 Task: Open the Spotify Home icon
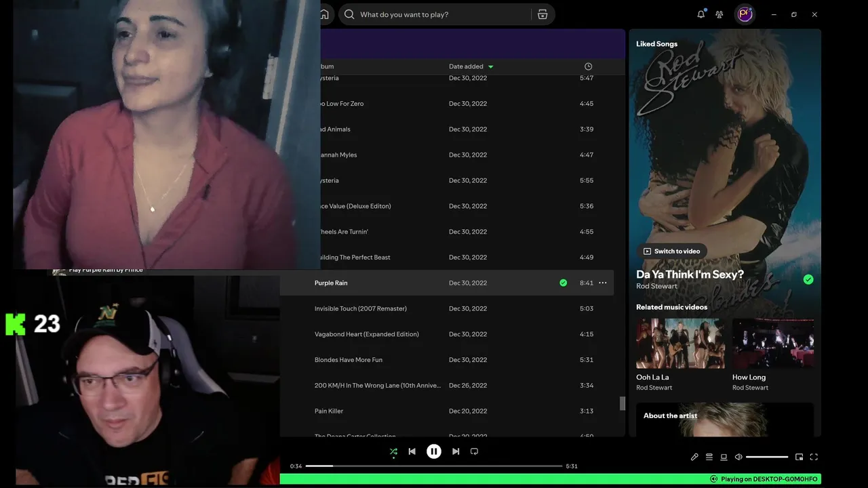pyautogui.click(x=324, y=14)
